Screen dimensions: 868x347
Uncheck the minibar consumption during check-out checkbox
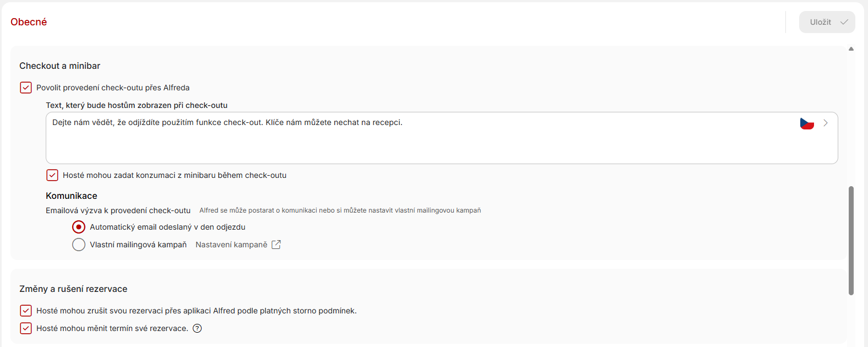click(52, 175)
